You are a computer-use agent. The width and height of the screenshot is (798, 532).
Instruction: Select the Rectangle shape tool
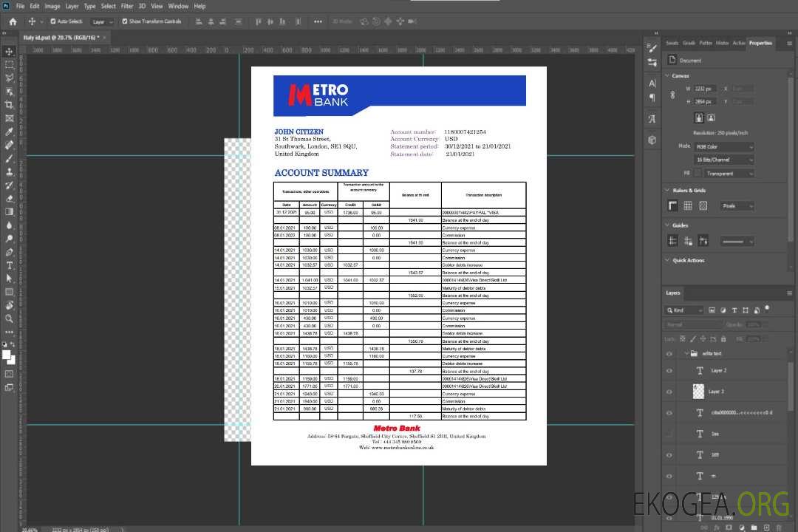[x=9, y=292]
